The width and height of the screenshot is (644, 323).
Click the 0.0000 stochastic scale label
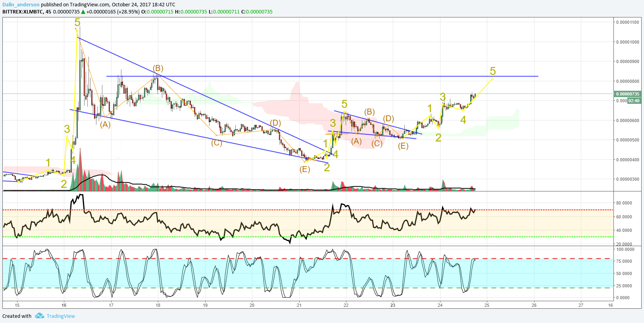623,298
